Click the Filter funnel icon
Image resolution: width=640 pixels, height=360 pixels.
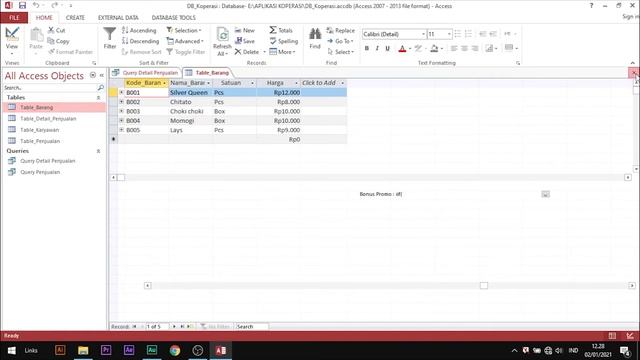coord(109,34)
